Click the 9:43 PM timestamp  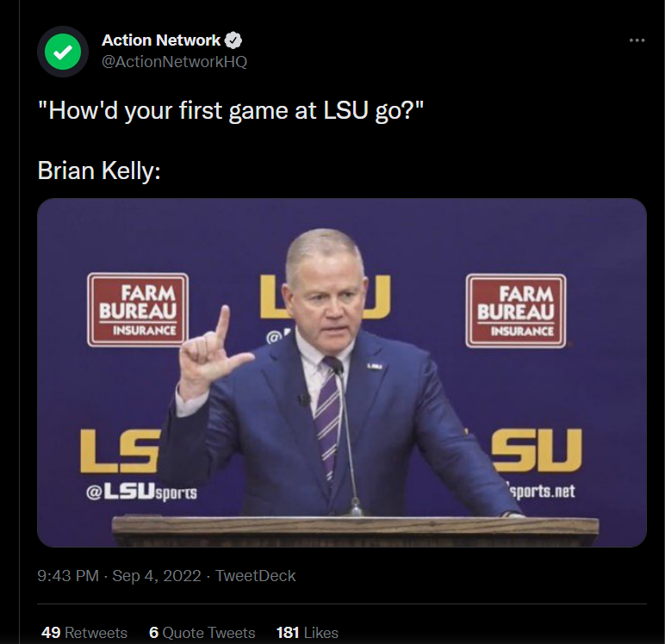tap(67, 576)
